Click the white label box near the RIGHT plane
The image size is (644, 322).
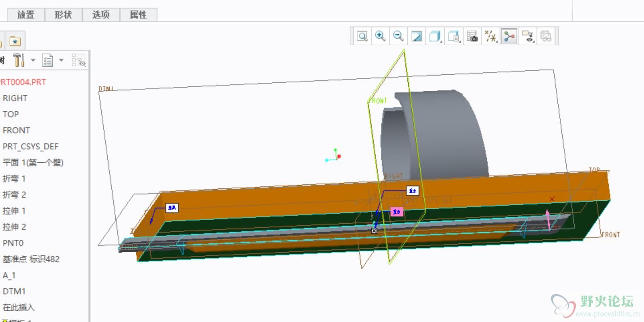[x=413, y=191]
